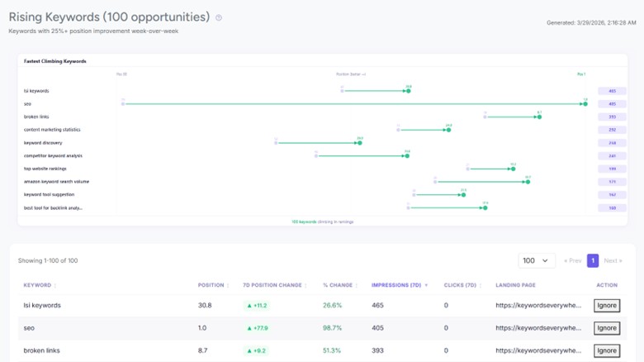Click impressions badge for lsi keywords in chart

(x=612, y=91)
